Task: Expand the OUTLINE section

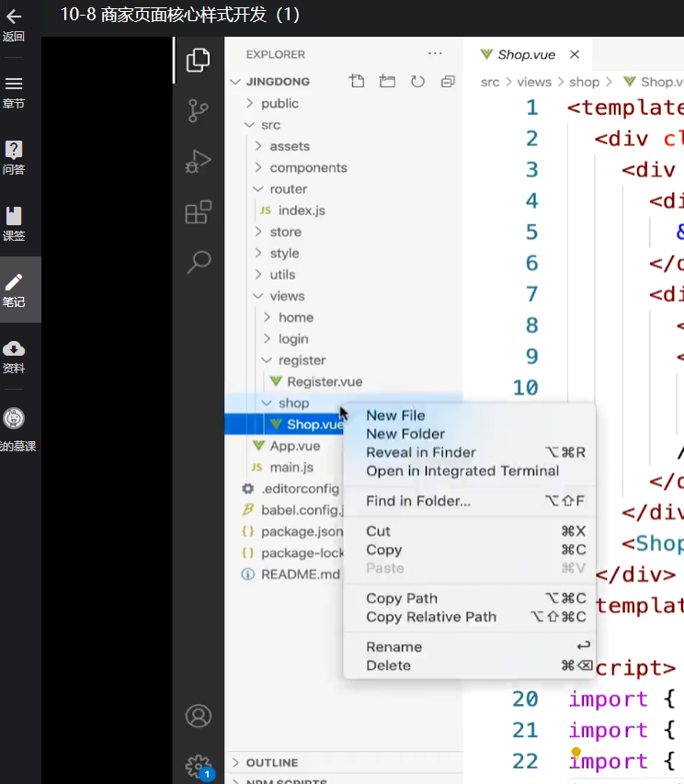Action: click(x=271, y=763)
